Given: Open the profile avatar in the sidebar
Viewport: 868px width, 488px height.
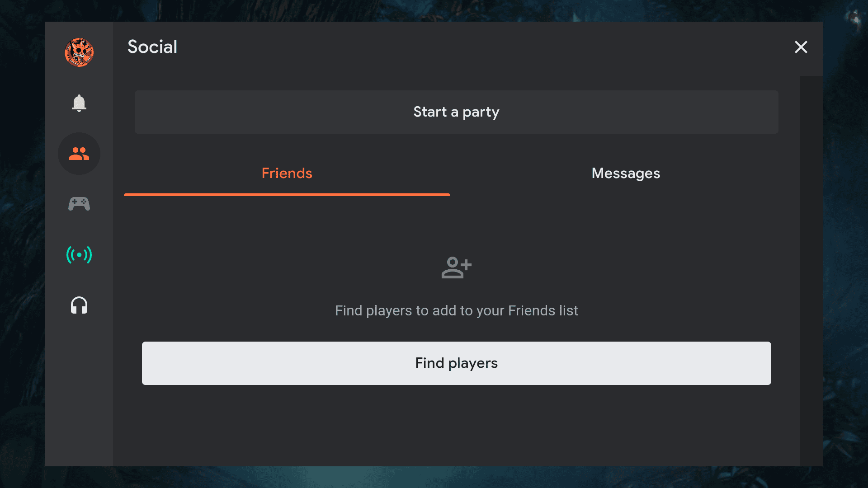Looking at the screenshot, I should [x=79, y=52].
